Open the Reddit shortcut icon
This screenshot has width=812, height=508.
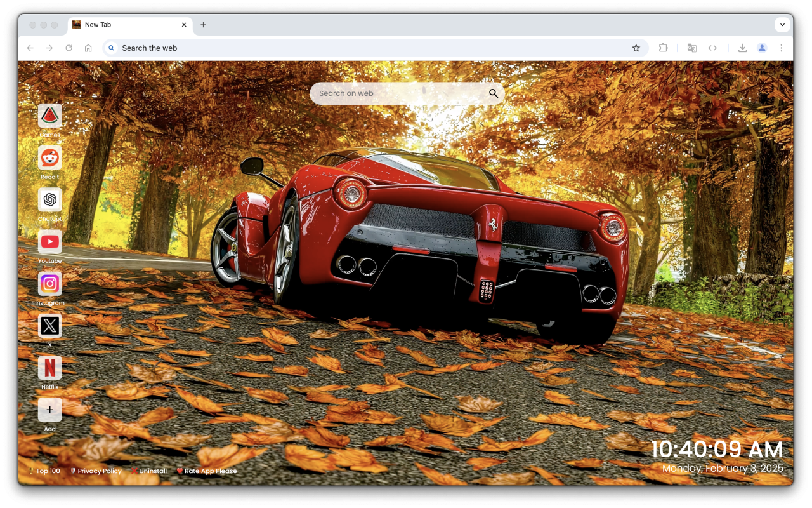click(x=50, y=158)
